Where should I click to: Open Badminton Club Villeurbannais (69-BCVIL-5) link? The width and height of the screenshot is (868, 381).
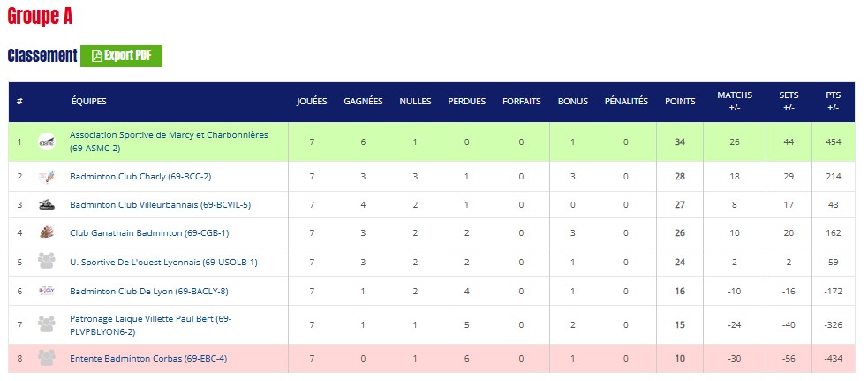point(160,205)
